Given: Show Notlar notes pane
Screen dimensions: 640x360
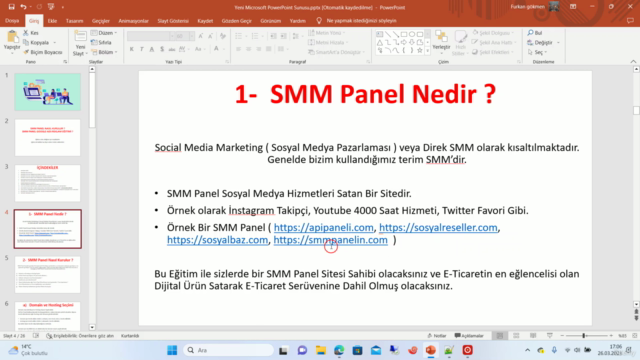Looking at the screenshot, I should 437,336.
